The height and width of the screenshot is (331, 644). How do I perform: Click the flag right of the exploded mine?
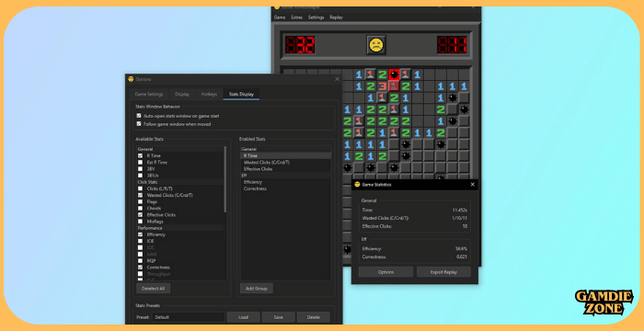point(406,74)
